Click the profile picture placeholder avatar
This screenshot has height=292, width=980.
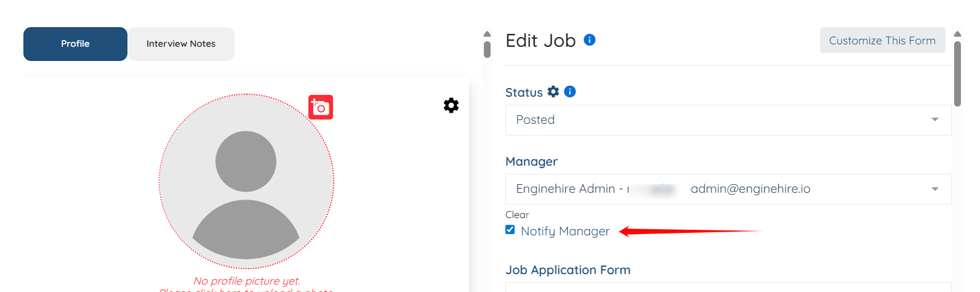pyautogui.click(x=246, y=181)
